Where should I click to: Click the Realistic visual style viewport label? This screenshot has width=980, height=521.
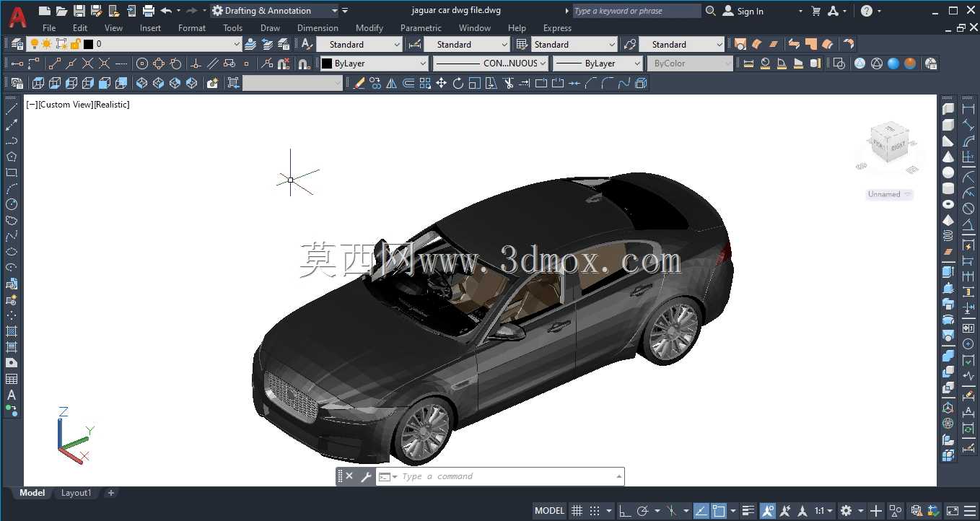pyautogui.click(x=112, y=105)
